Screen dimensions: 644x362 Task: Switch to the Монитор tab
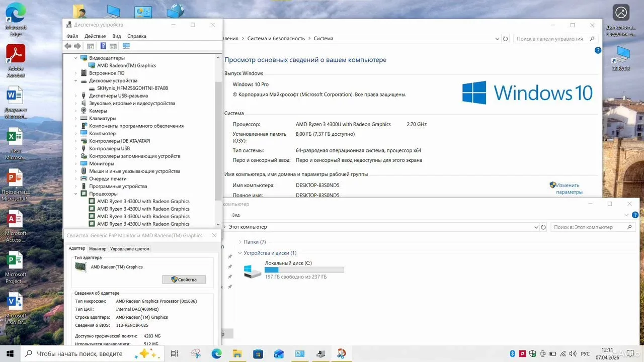(x=98, y=249)
